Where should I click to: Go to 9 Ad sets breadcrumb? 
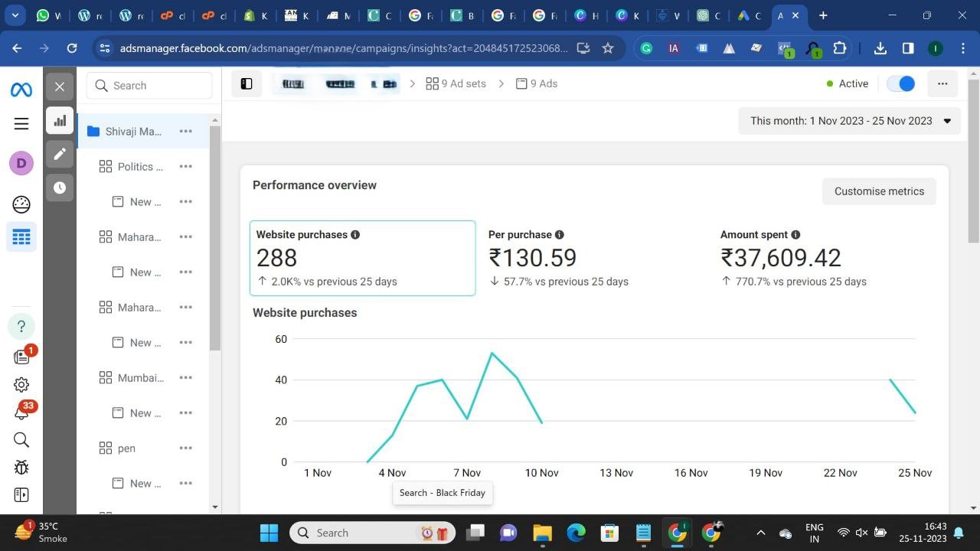pyautogui.click(x=456, y=83)
